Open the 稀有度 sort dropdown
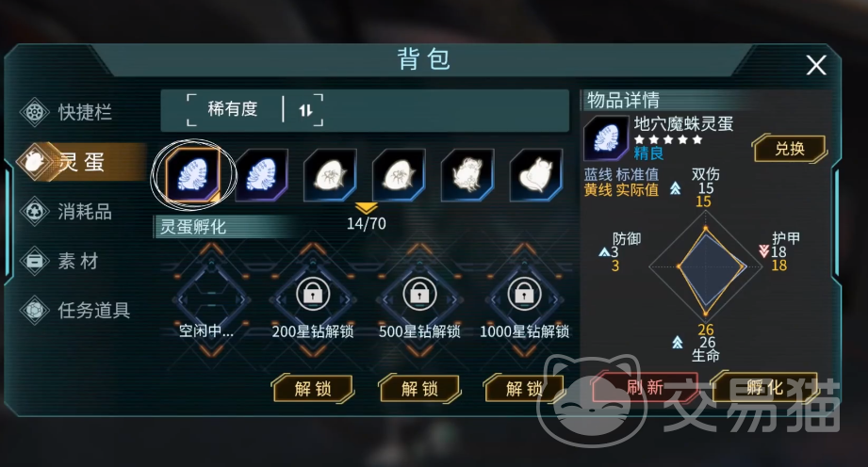Image resolution: width=868 pixels, height=467 pixels. pos(233,109)
